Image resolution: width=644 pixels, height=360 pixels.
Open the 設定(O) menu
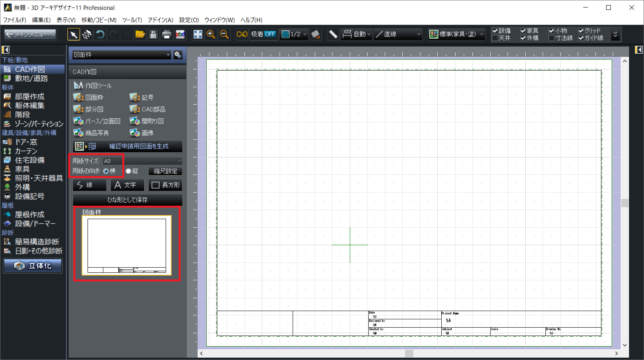(x=189, y=20)
